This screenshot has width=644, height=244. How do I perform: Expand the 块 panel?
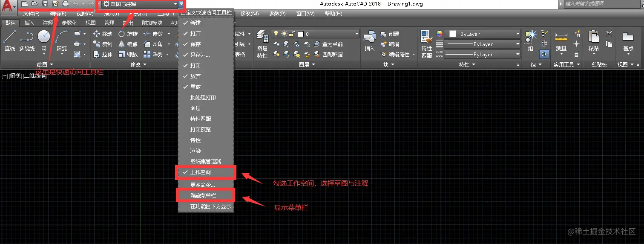point(389,64)
